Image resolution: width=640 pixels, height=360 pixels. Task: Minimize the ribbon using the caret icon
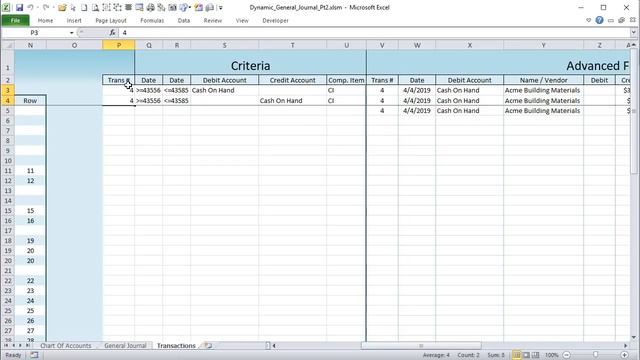pos(588,20)
